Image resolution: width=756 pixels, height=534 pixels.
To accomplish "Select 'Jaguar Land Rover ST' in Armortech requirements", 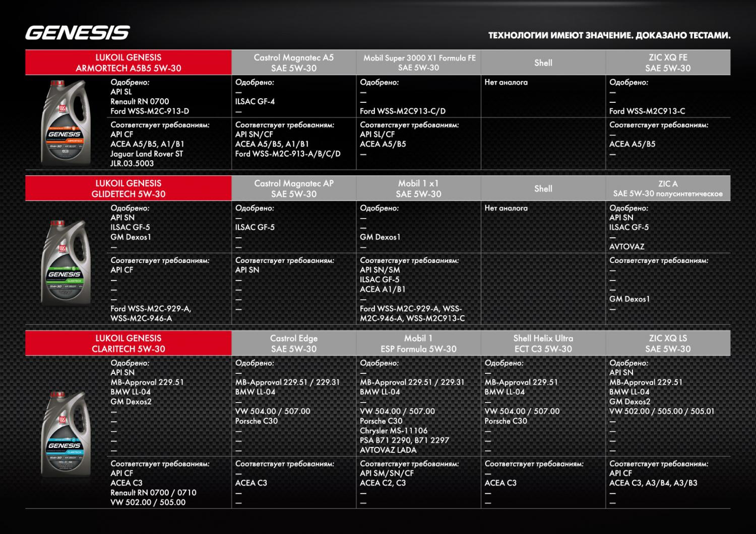I will click(x=147, y=154).
